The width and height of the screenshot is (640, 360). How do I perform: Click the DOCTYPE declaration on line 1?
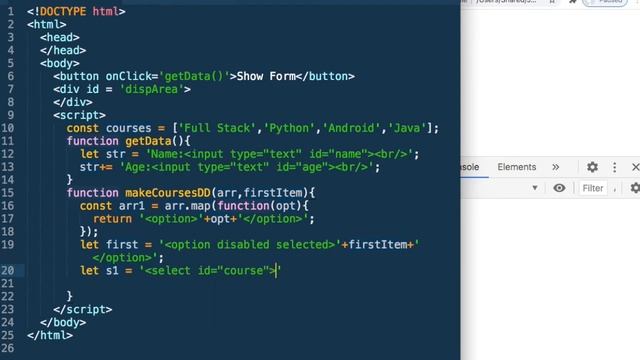pyautogui.click(x=76, y=11)
